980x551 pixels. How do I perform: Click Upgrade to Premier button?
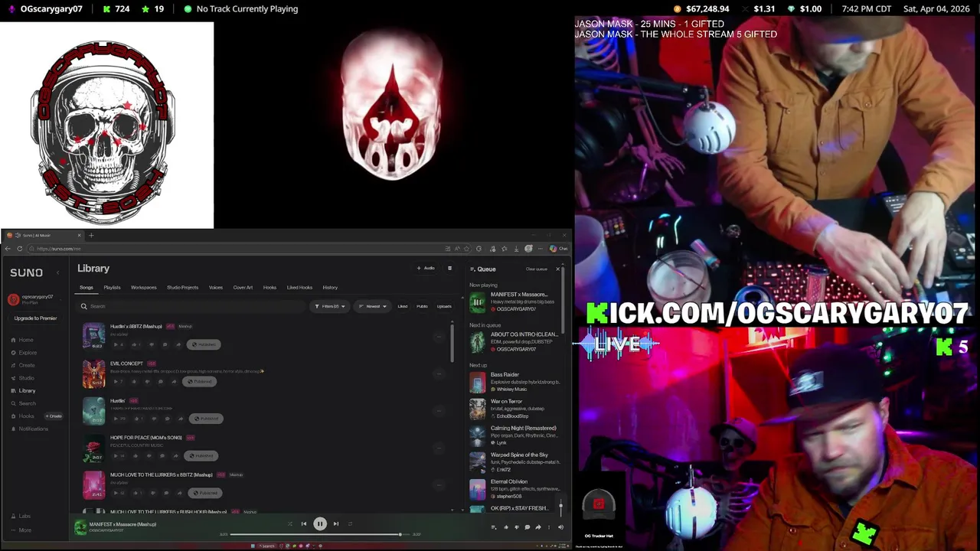[x=35, y=318]
